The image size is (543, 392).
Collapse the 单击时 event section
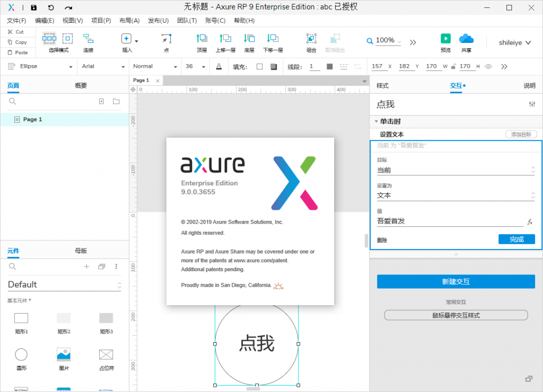(x=376, y=121)
